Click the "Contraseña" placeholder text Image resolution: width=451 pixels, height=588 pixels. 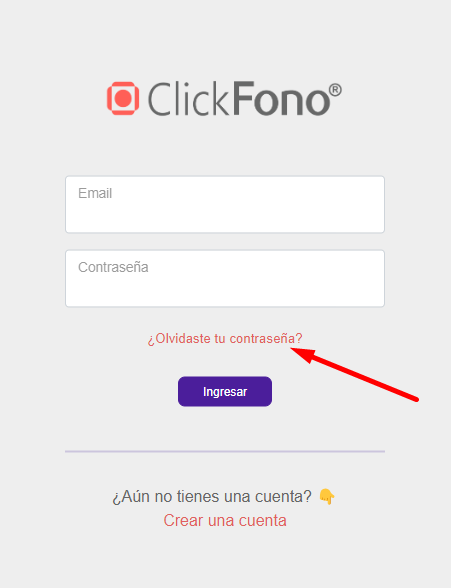point(113,267)
